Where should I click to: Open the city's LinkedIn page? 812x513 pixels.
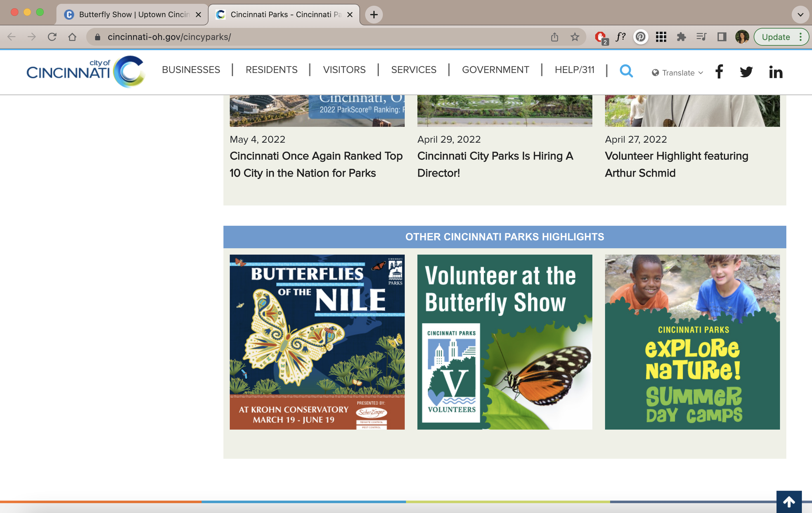(x=776, y=72)
